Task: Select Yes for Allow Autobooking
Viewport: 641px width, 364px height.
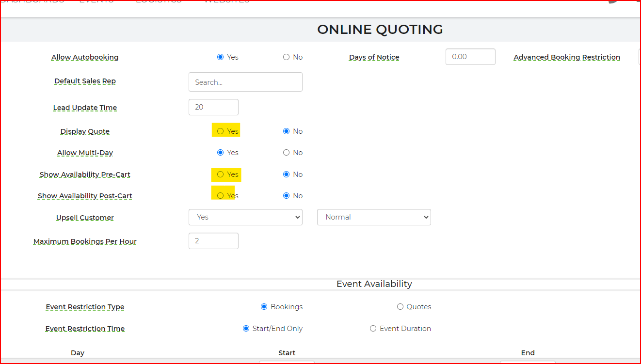Action: 221,57
